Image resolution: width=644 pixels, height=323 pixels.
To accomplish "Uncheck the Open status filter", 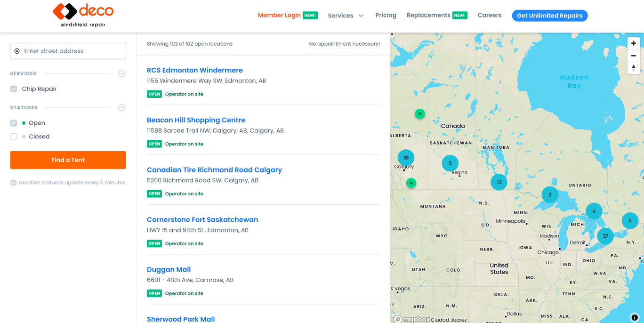I will tap(14, 122).
